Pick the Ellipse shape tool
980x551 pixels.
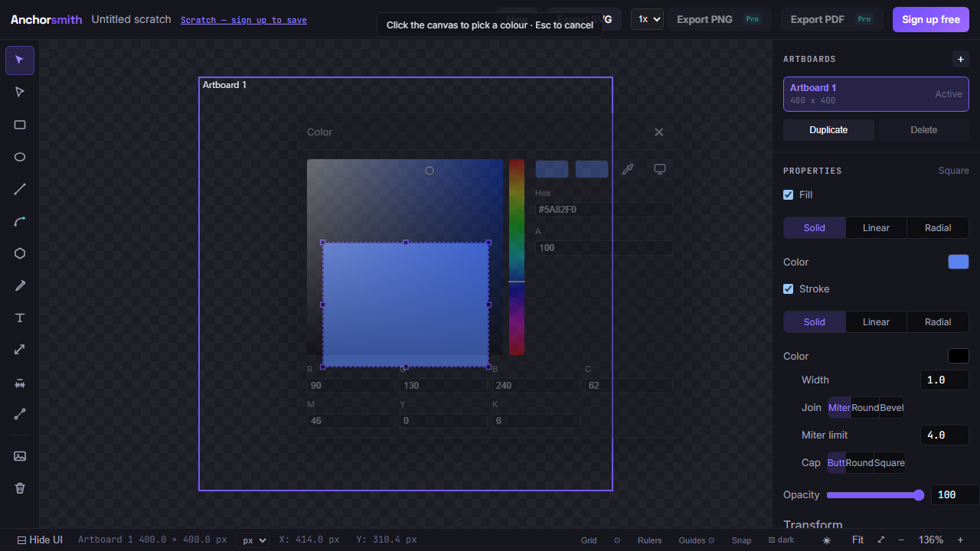coord(20,157)
